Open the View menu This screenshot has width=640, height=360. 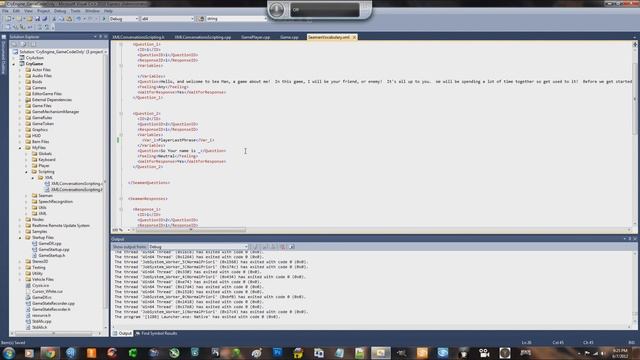pyautogui.click(x=28, y=11)
